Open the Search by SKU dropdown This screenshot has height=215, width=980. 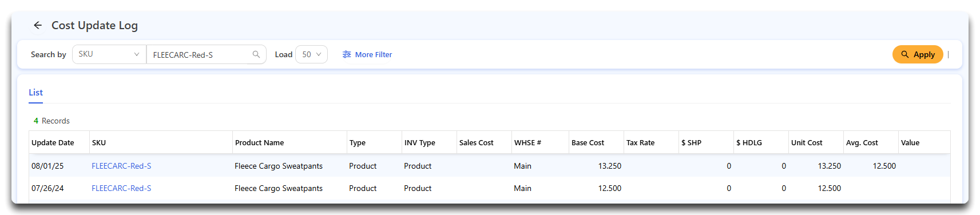109,54
